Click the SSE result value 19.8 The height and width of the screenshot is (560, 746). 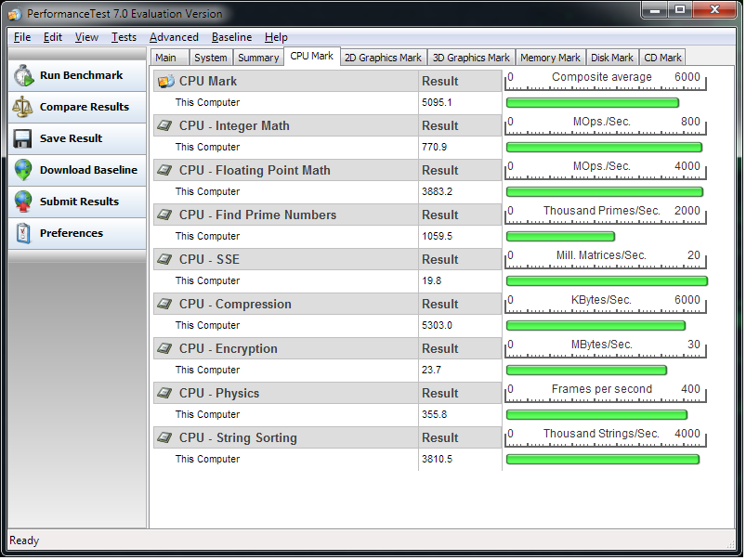click(431, 280)
